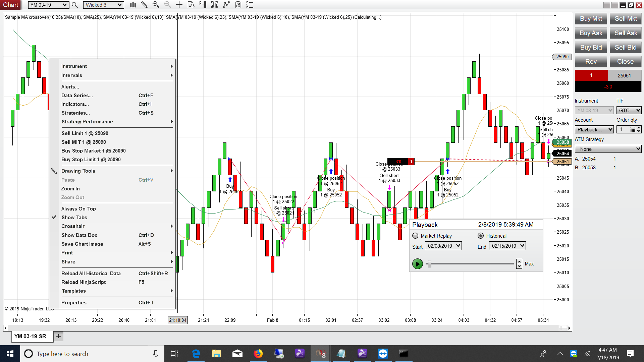Expand the ATM Strategy dropdown
The image size is (644, 362).
click(608, 149)
